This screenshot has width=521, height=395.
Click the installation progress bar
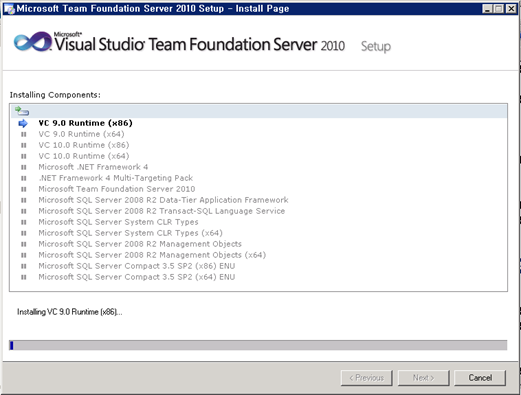258,345
